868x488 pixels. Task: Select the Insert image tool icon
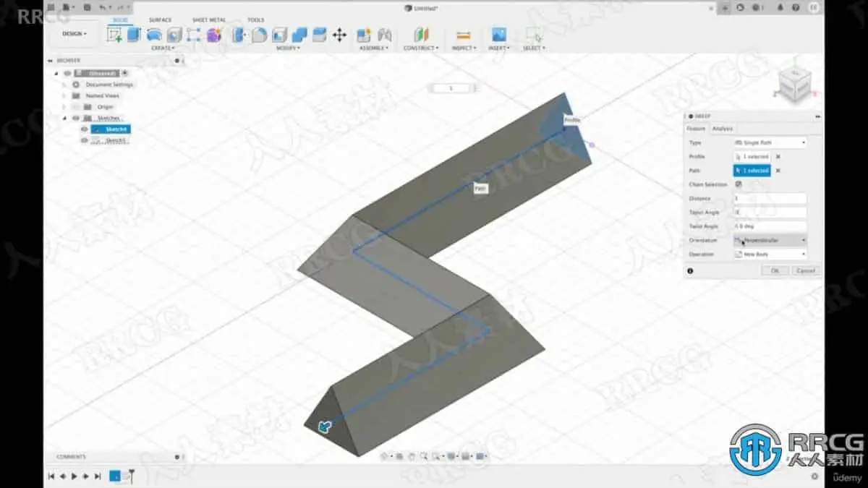click(x=498, y=35)
